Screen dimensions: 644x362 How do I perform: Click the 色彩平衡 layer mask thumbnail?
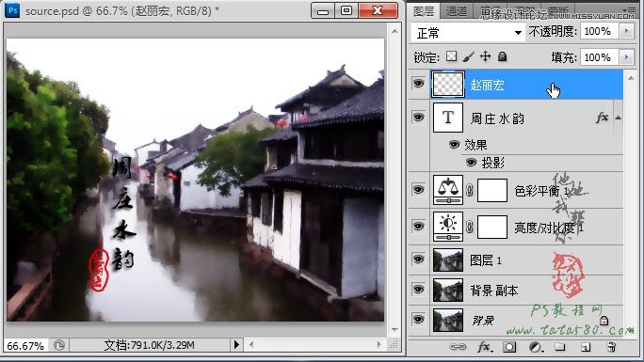[492, 190]
